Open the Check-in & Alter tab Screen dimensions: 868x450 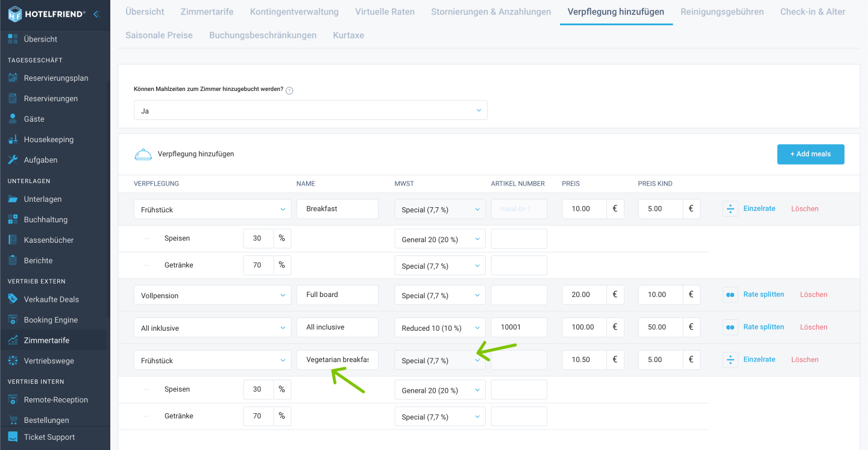pyautogui.click(x=813, y=12)
